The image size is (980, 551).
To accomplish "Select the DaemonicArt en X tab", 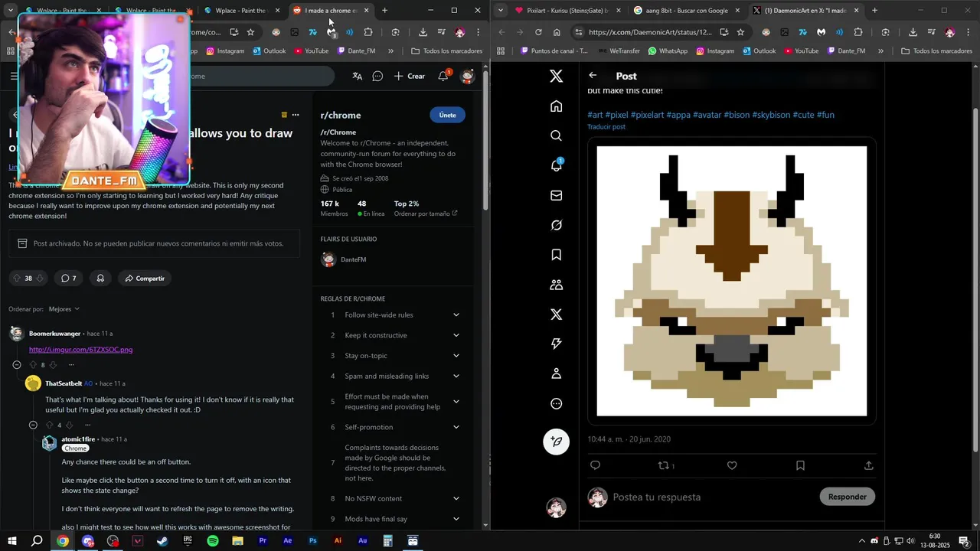I will (x=805, y=11).
